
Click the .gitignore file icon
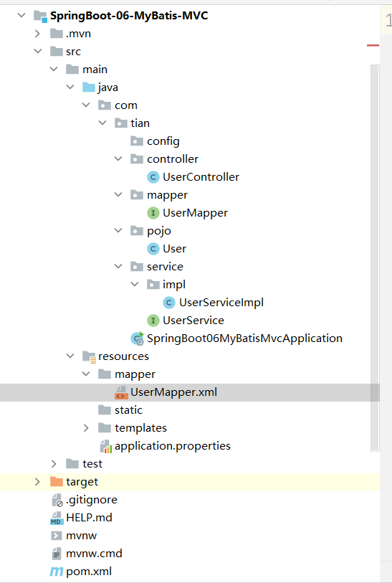(57, 500)
